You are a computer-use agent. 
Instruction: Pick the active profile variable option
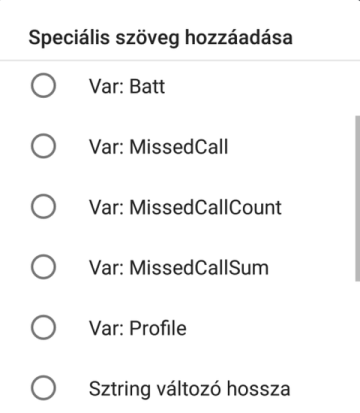click(x=180, y=327)
